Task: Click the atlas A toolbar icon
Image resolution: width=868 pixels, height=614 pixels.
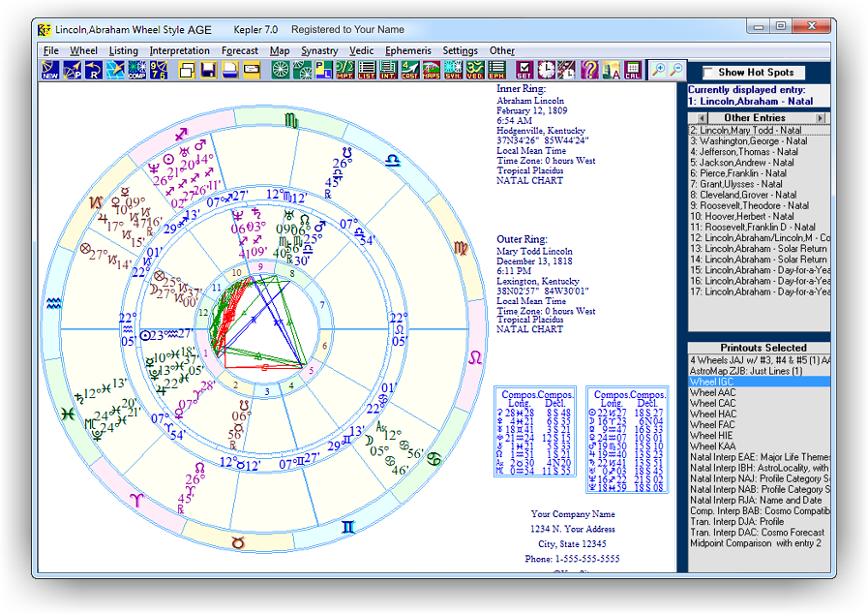Action: [x=611, y=71]
